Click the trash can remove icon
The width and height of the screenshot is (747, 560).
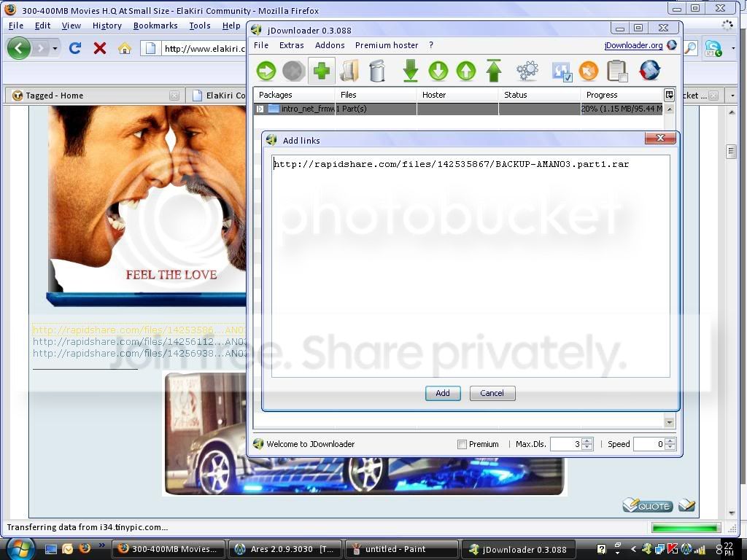377,71
